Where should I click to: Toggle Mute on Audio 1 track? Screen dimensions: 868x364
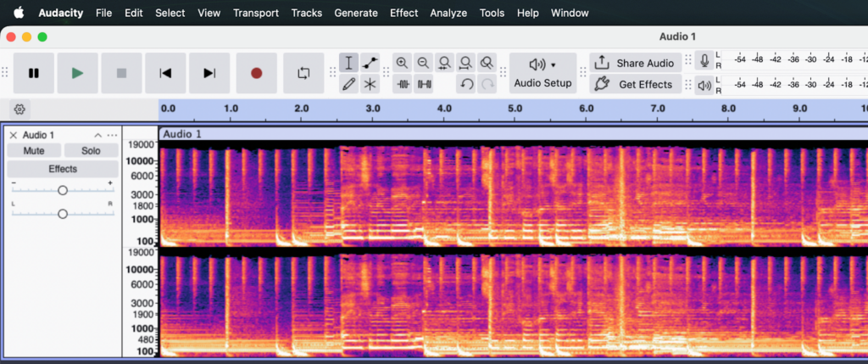point(34,151)
